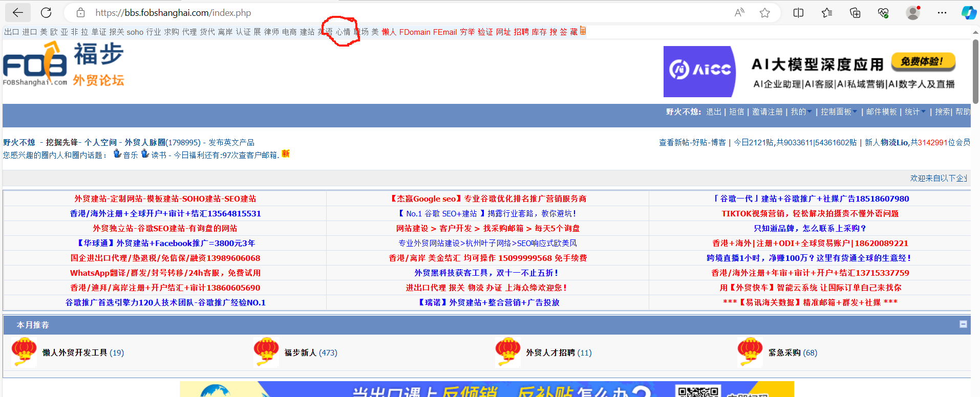
Task: Open the Read aloud icon in address bar
Action: click(x=739, y=13)
